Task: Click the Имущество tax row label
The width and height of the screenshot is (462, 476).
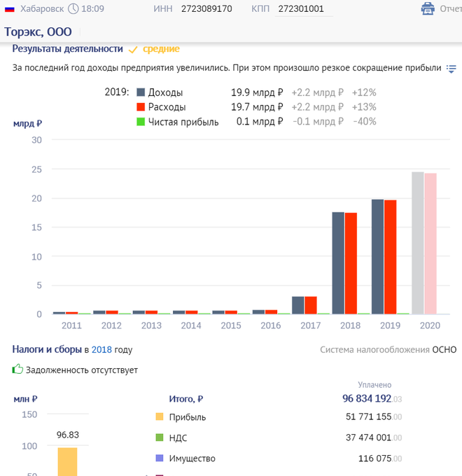Action: coord(192,458)
